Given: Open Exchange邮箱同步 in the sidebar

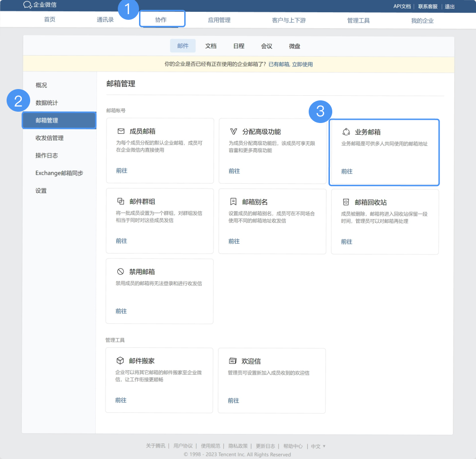Looking at the screenshot, I should pyautogui.click(x=59, y=173).
